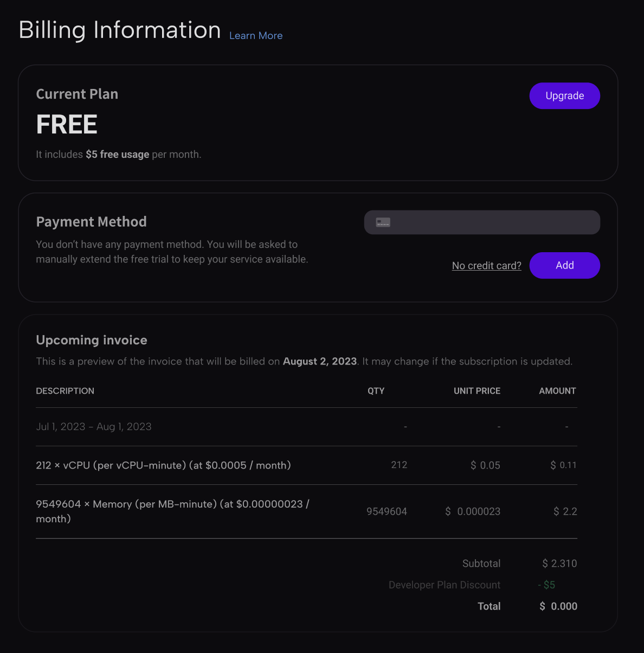Click the Upcoming invoice heading
Image resolution: width=644 pixels, height=653 pixels.
[x=92, y=340]
